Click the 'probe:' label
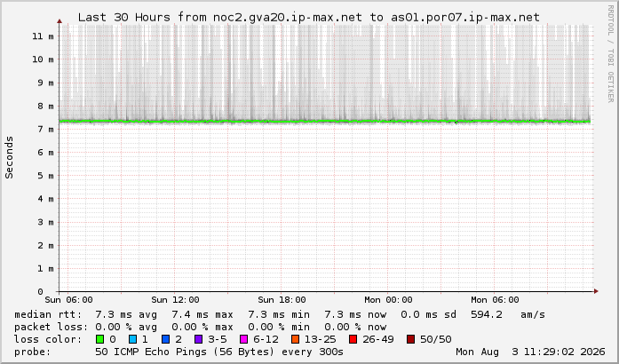The width and height of the screenshot is (619, 364). tap(33, 352)
